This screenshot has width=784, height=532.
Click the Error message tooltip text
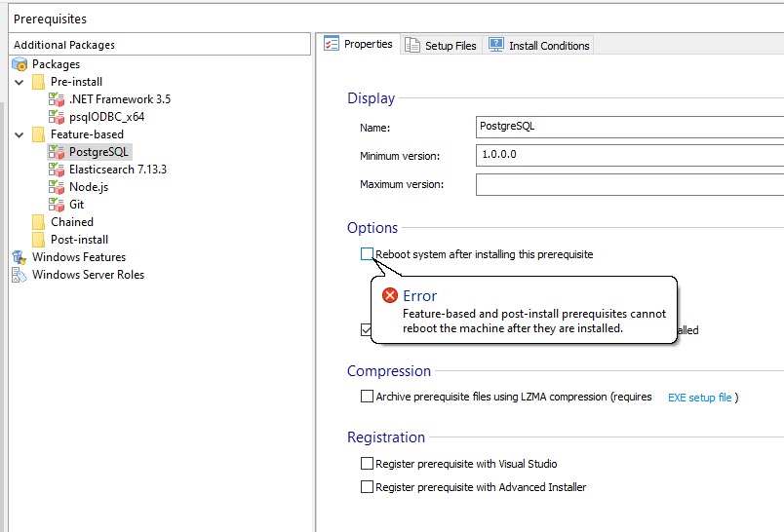pyautogui.click(x=534, y=321)
